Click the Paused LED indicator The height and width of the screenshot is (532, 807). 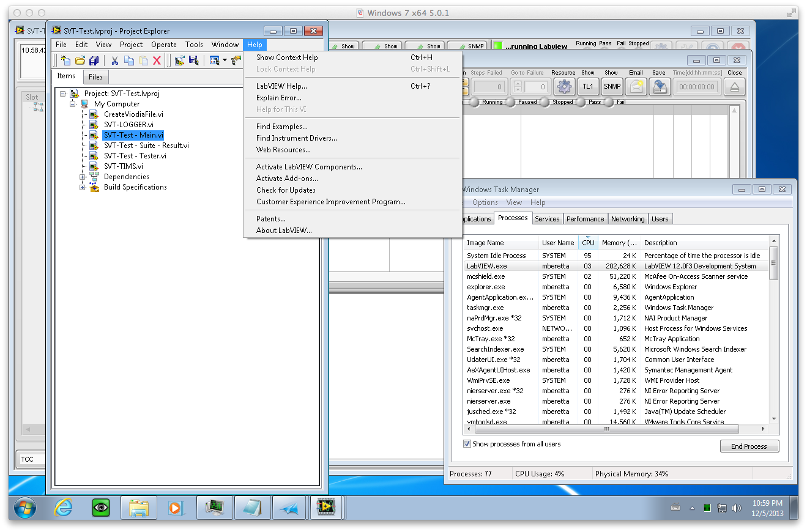510,102
